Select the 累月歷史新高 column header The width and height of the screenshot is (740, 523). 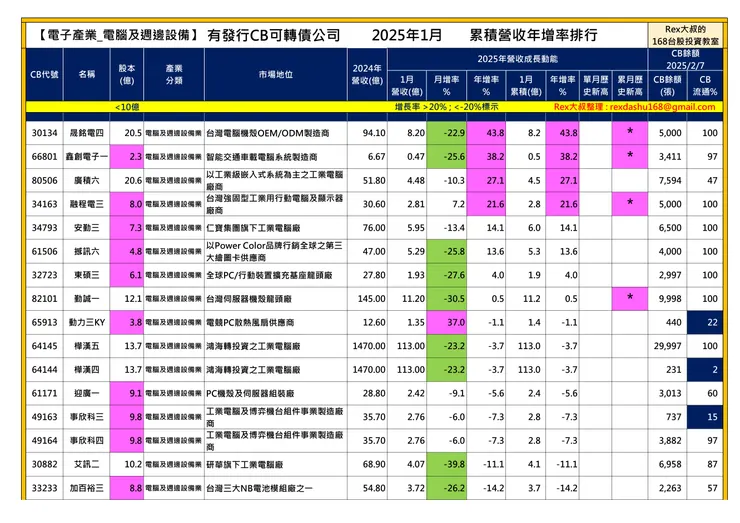click(630, 85)
